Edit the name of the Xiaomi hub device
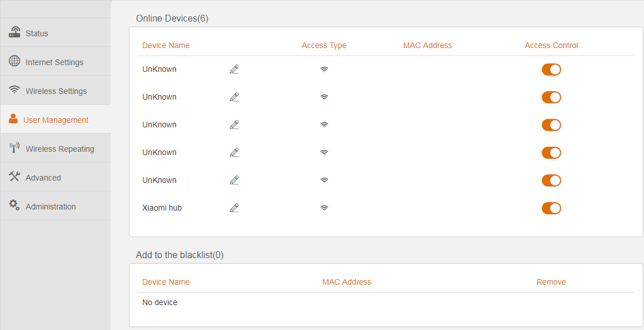Image resolution: width=644 pixels, height=330 pixels. (234, 208)
